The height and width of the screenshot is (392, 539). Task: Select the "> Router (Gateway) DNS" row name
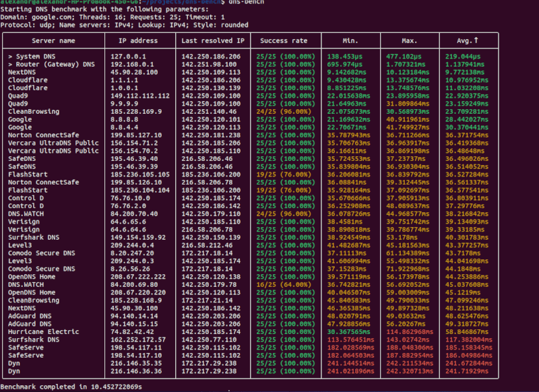[x=52, y=63]
